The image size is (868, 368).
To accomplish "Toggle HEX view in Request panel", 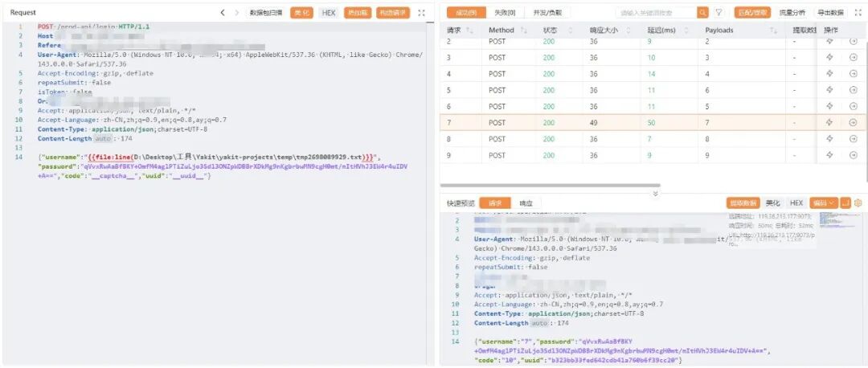I will [329, 13].
